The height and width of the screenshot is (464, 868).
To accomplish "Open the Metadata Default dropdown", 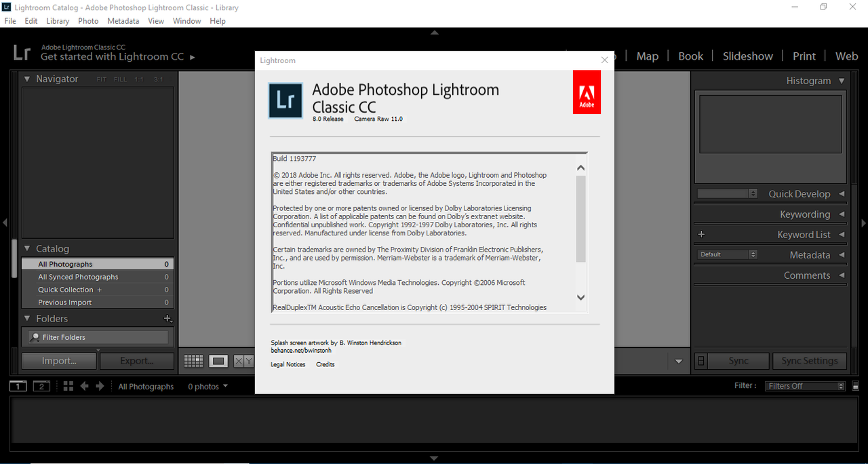I will (727, 254).
